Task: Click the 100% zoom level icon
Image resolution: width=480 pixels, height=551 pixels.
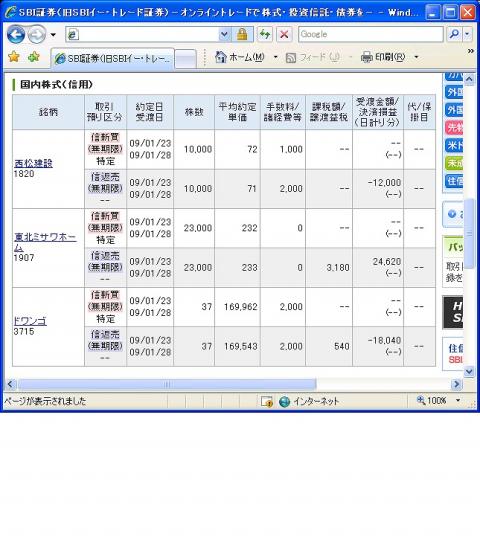Action: click(421, 400)
